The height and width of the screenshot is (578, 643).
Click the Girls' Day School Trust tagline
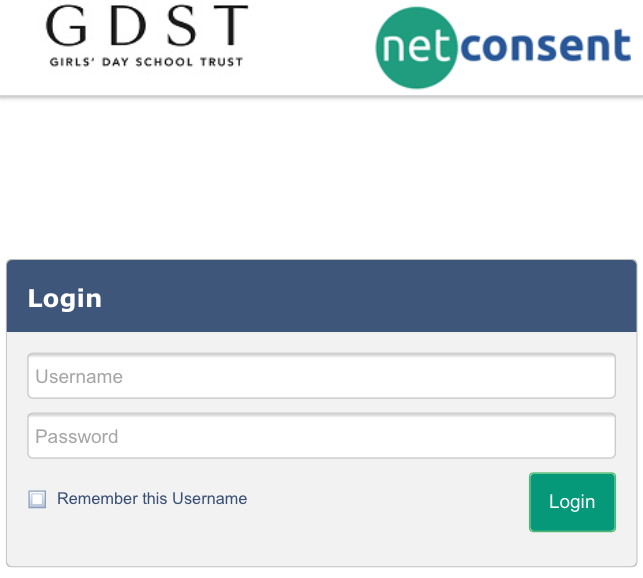click(x=146, y=62)
